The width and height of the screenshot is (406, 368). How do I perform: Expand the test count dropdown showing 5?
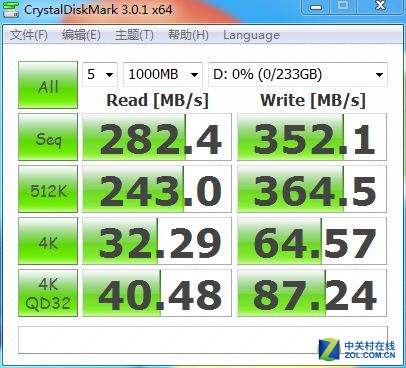tap(100, 74)
